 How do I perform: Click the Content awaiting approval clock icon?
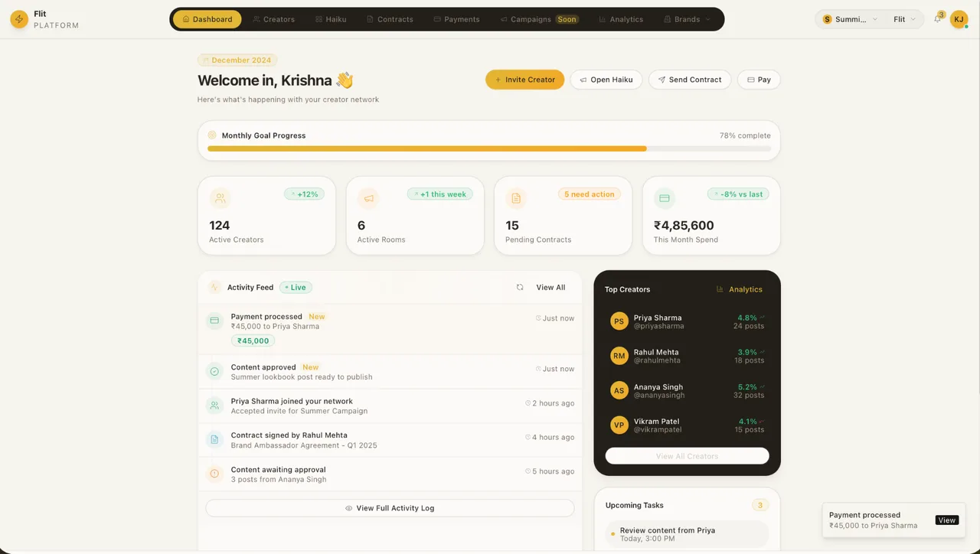pyautogui.click(x=214, y=474)
